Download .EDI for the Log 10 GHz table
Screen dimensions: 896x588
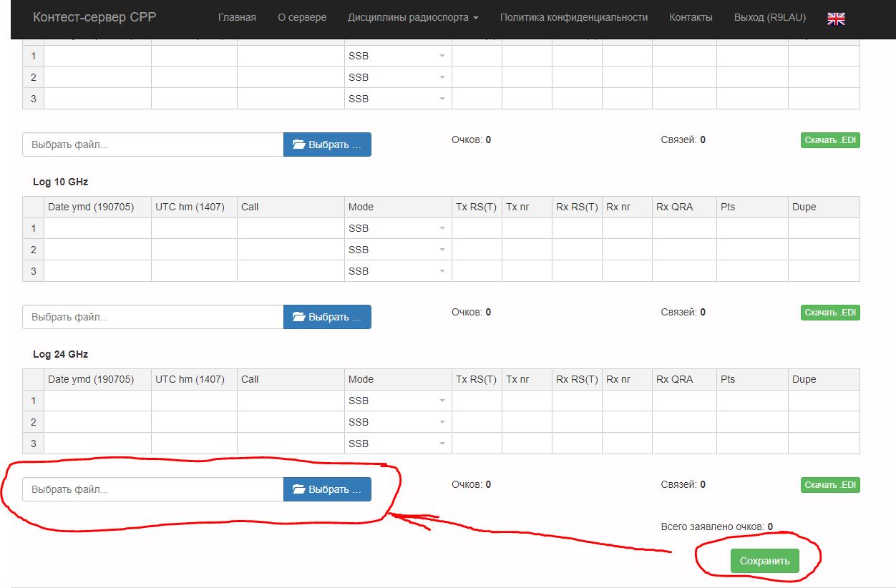point(830,313)
